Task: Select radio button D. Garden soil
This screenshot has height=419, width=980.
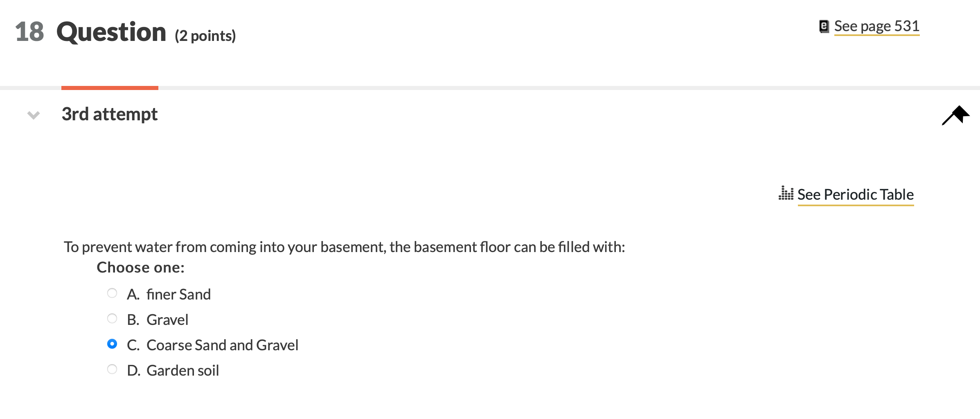Action: (112, 369)
